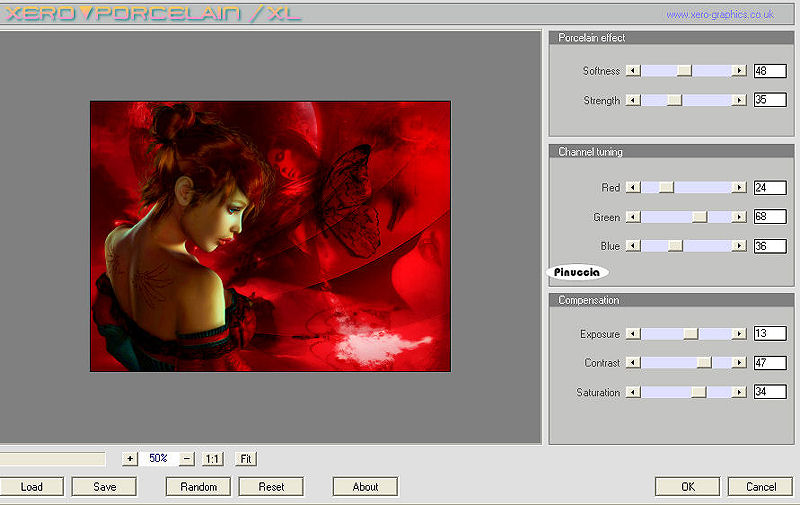Click the Softness increase arrow

739,70
